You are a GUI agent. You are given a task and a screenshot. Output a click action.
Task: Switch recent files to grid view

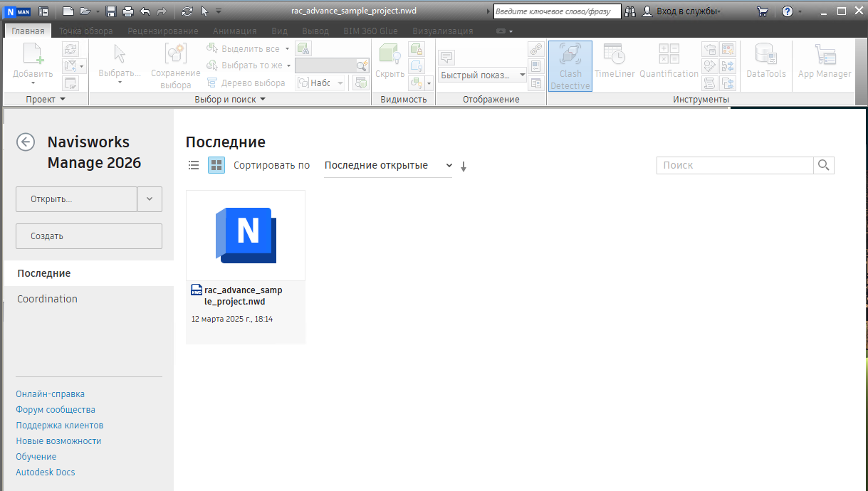[x=216, y=165]
